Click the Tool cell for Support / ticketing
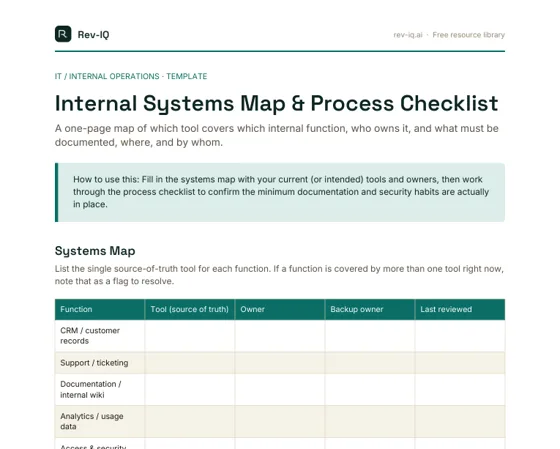The image size is (560, 449). coord(190,363)
